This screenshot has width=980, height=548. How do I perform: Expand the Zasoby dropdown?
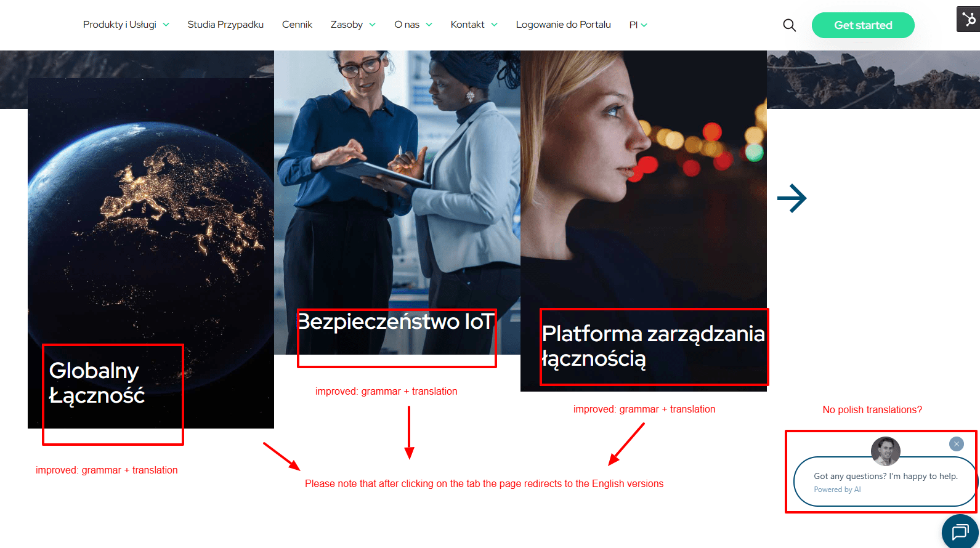(353, 25)
